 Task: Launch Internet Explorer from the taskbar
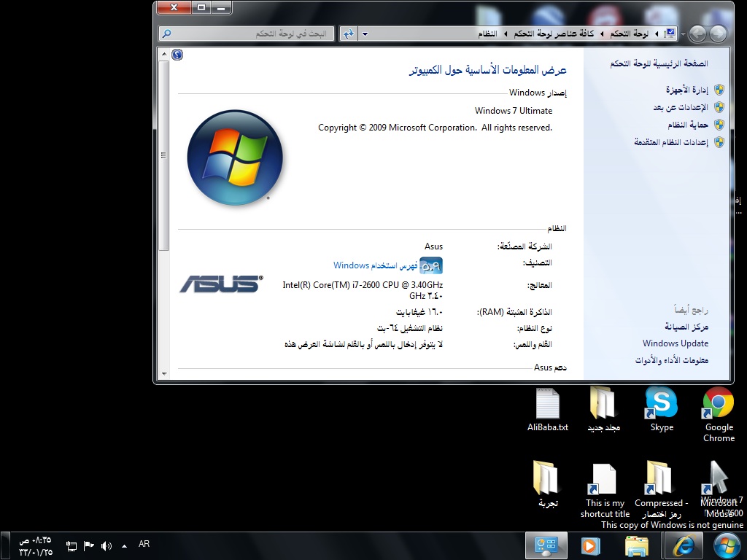pos(683,545)
